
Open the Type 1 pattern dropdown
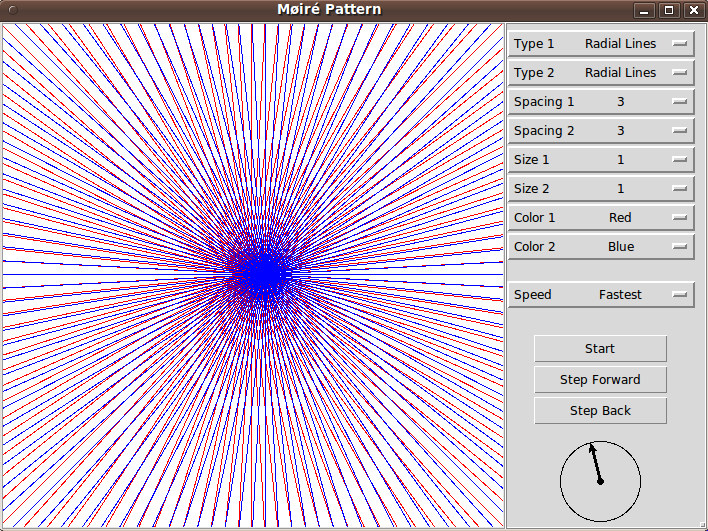(x=601, y=44)
